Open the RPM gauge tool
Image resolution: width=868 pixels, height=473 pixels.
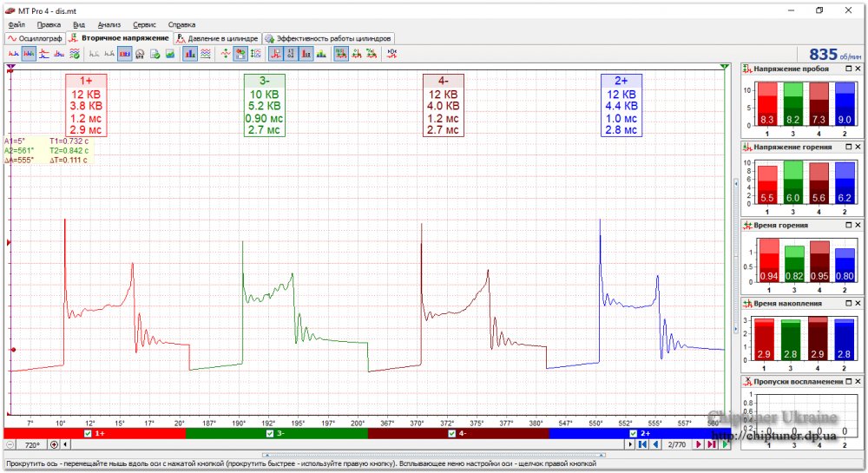(140, 54)
